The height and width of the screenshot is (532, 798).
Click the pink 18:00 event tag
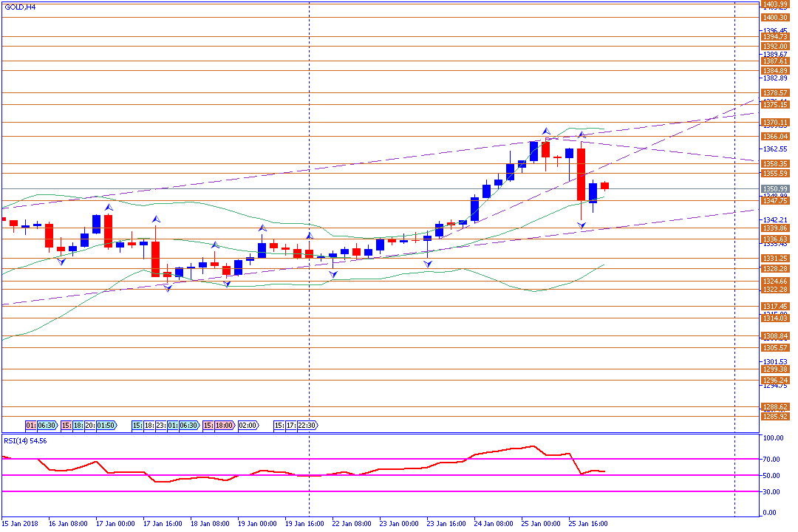[225, 426]
